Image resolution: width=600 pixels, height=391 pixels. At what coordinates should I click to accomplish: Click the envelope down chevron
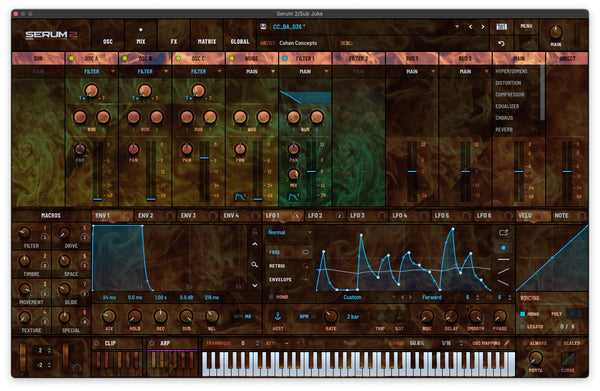(254, 285)
